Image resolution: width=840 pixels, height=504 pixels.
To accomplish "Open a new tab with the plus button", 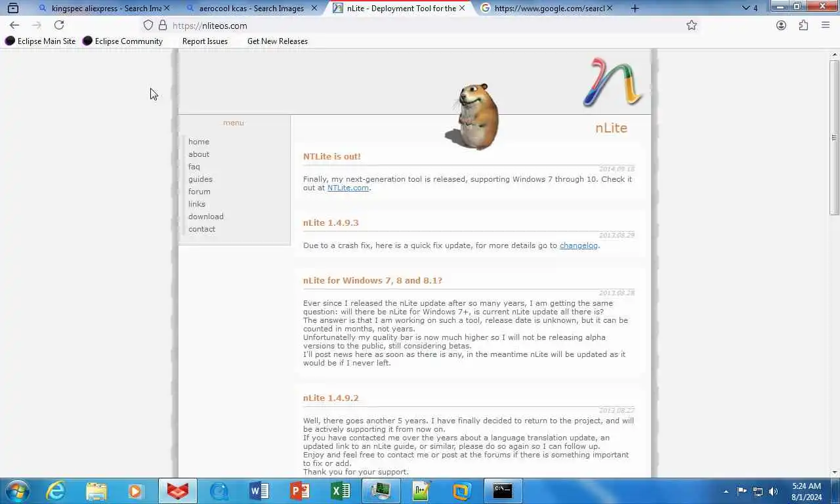I will click(635, 8).
